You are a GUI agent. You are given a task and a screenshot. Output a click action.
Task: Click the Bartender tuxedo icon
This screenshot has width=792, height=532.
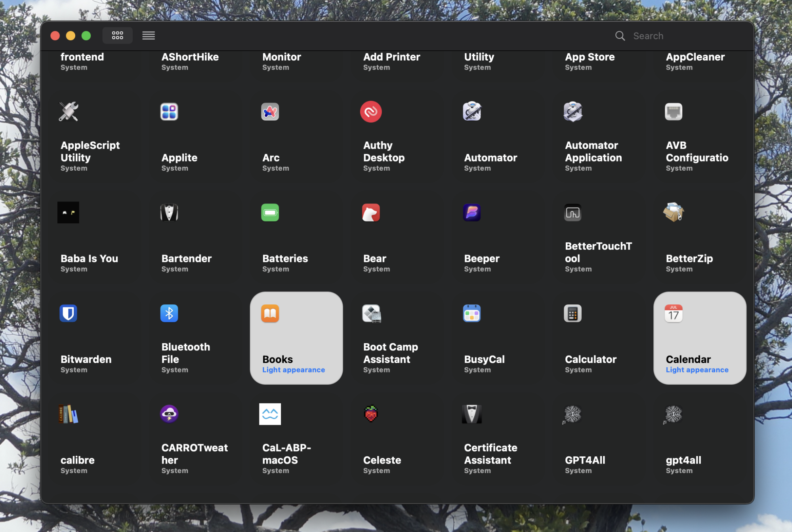coord(169,213)
